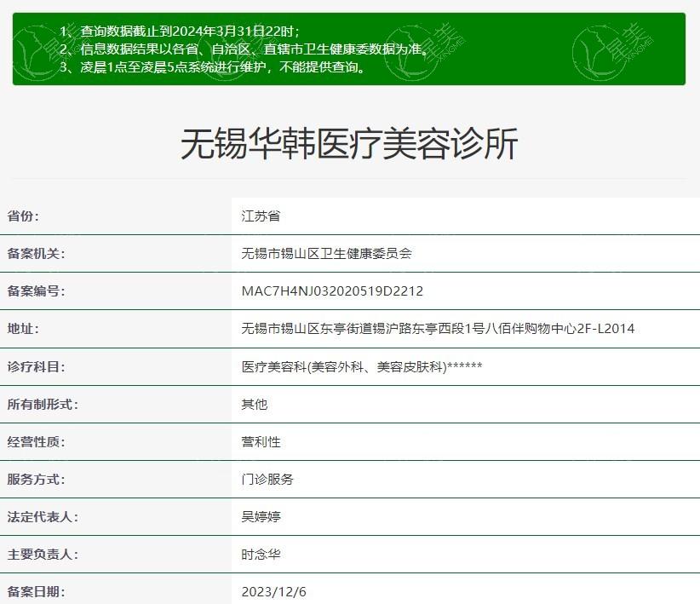
Task: Select the clinic address value text
Action: tap(438, 329)
